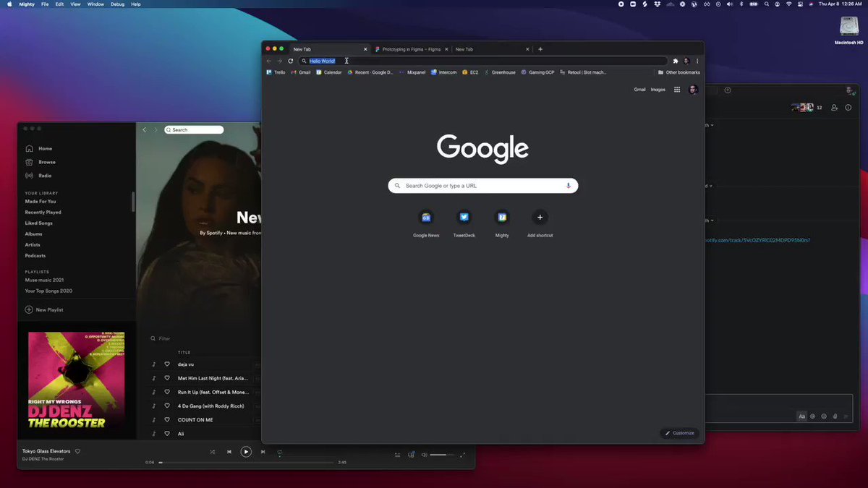Open Browse in Spotify sidebar
868x488 pixels.
[41, 162]
